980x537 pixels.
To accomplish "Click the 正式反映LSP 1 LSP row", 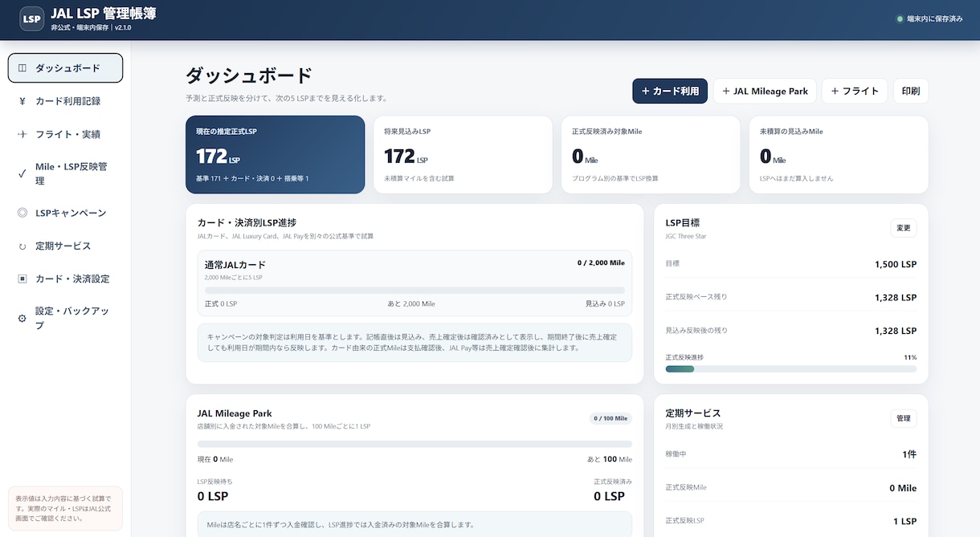I will [x=791, y=521].
